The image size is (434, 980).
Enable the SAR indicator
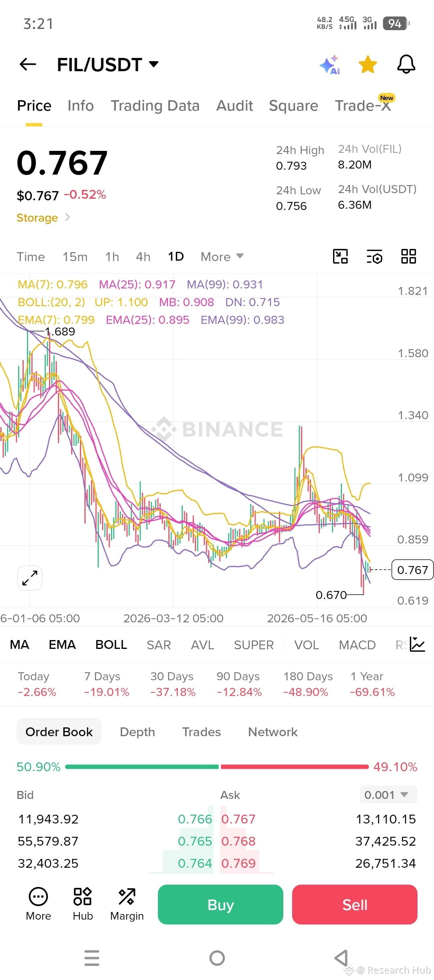click(x=159, y=645)
